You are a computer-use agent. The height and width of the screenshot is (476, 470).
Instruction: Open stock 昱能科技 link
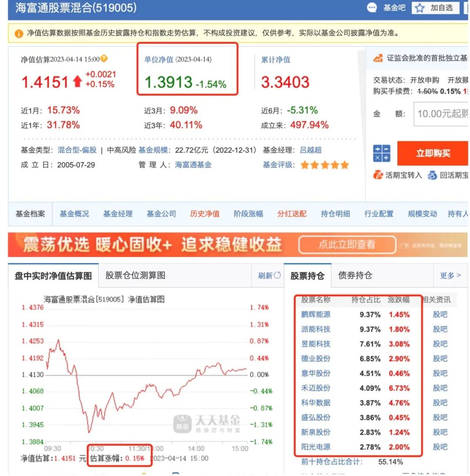point(316,344)
